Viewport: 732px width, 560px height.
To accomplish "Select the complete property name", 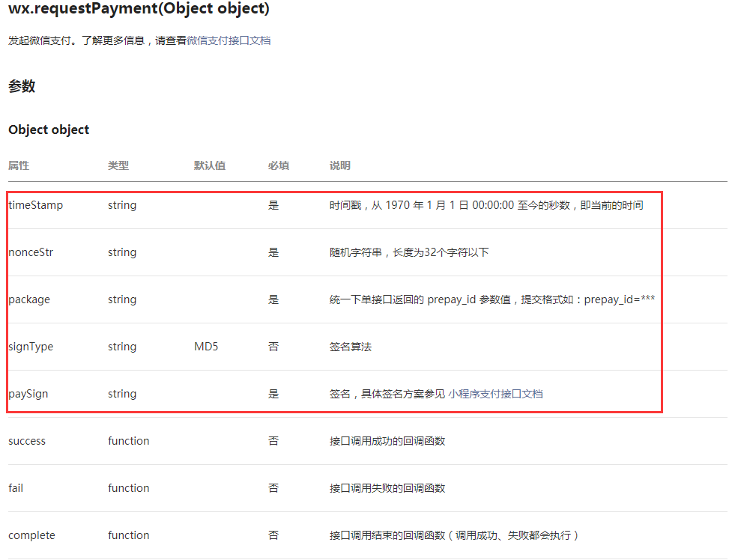I will click(x=31, y=535).
